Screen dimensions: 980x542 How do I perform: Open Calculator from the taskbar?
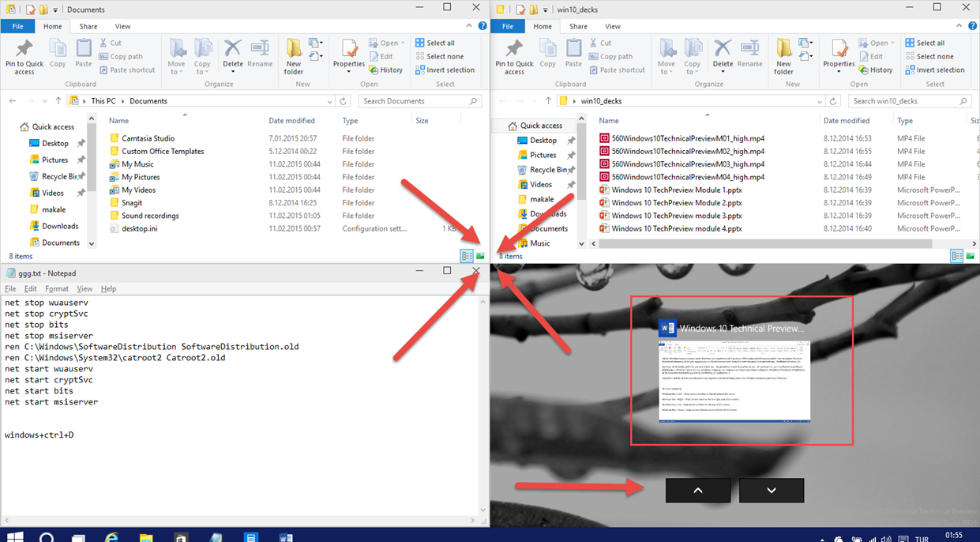point(250,537)
